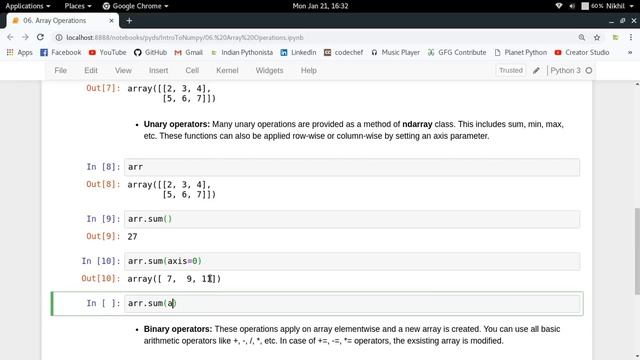The image size is (640, 360).
Task: Open the GitHub bookmark
Action: [151, 52]
